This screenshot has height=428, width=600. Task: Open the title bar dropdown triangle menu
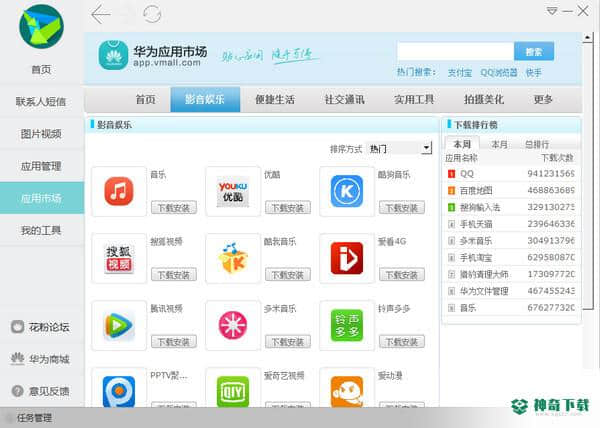click(552, 11)
